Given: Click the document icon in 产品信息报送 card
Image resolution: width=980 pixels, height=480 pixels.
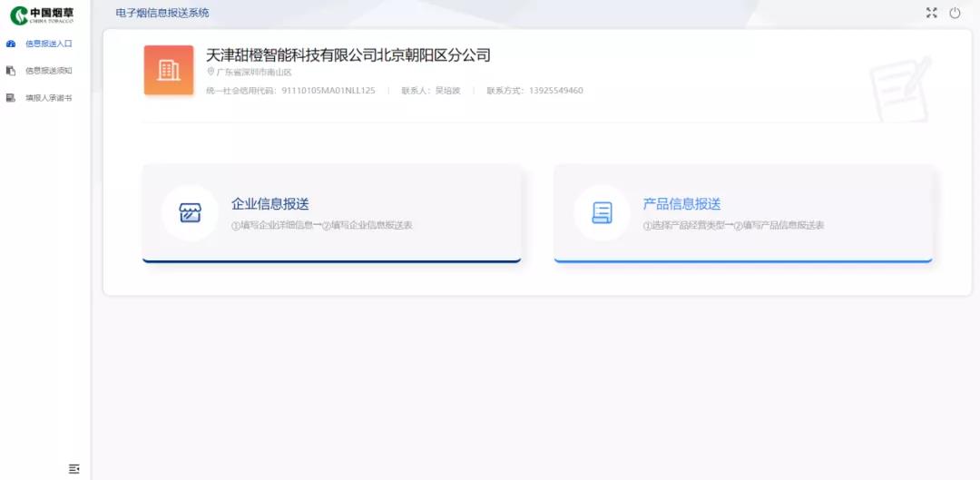Looking at the screenshot, I should point(602,213).
